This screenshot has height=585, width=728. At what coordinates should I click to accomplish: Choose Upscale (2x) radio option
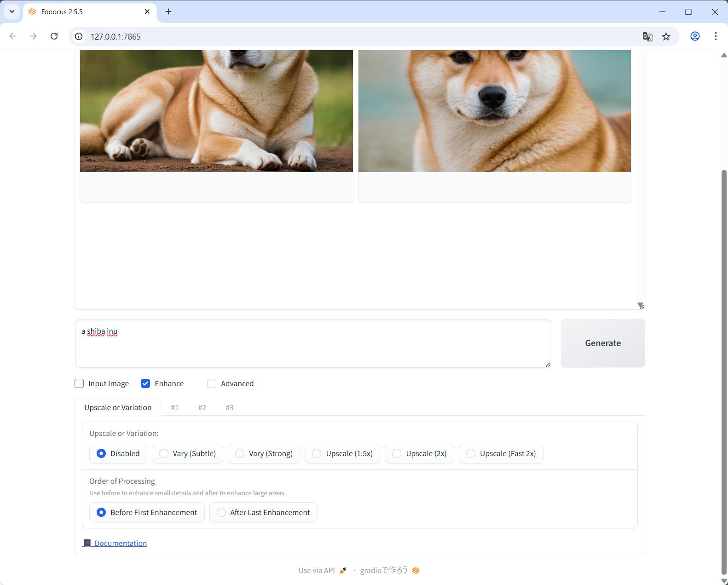(397, 453)
